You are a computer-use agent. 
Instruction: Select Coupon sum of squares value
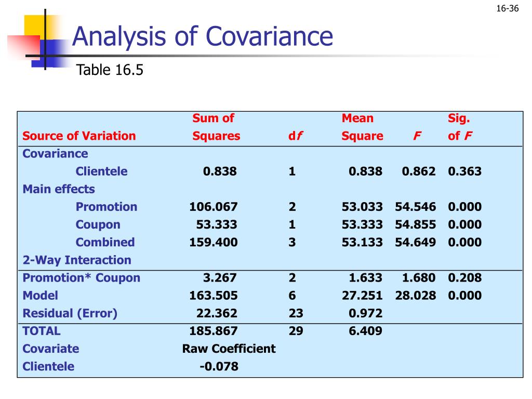pos(217,224)
